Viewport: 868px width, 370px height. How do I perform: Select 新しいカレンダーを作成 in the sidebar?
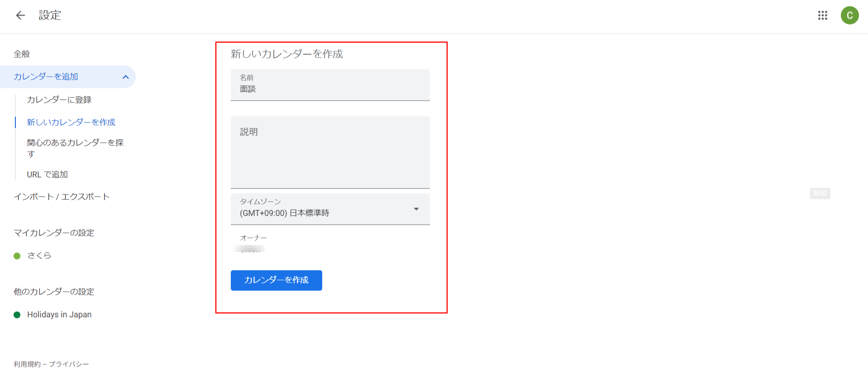coord(71,122)
